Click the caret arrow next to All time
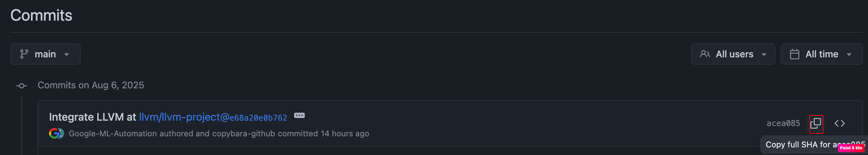Screen dimensions: 868x155 (849, 55)
